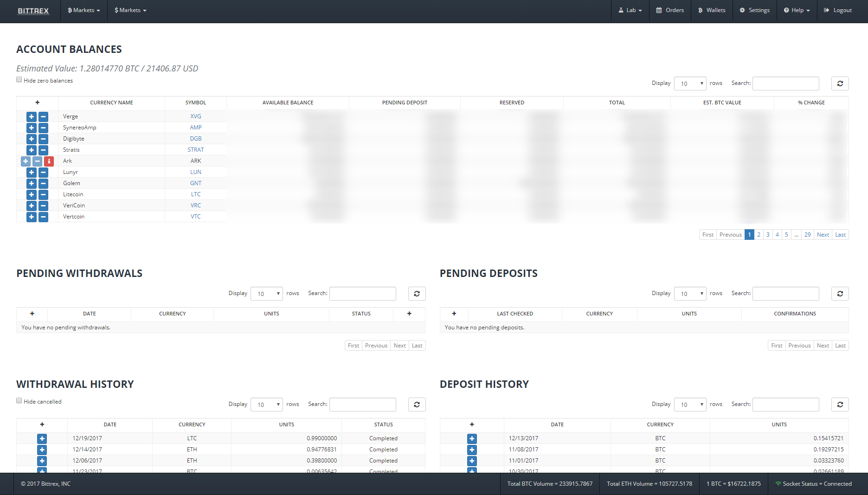Open the STRAT market link

pyautogui.click(x=196, y=150)
